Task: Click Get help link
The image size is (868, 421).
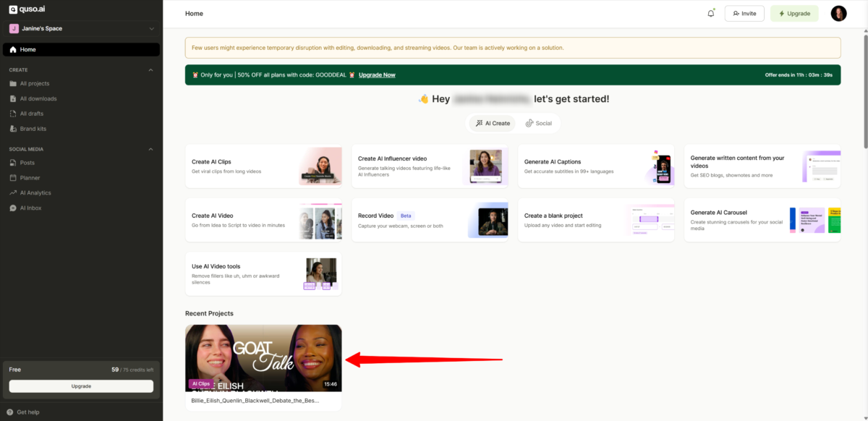Action: (x=28, y=412)
